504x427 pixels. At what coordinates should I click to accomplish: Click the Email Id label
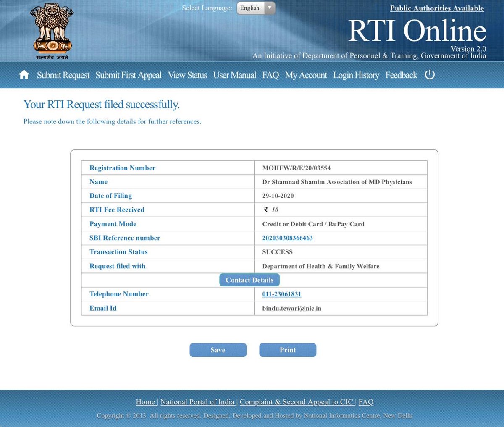tap(103, 309)
